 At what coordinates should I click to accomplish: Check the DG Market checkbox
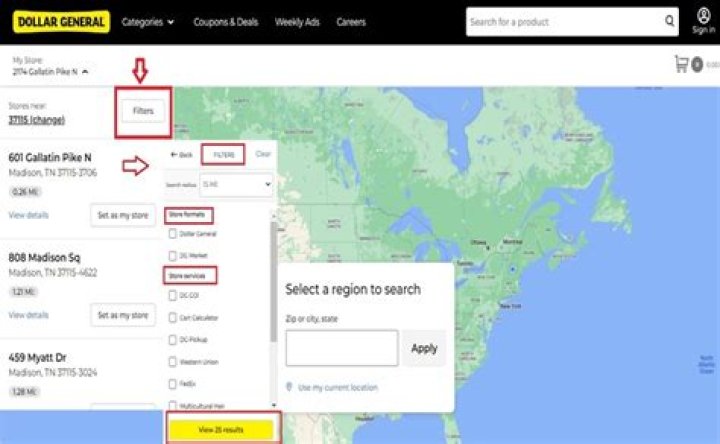click(172, 255)
